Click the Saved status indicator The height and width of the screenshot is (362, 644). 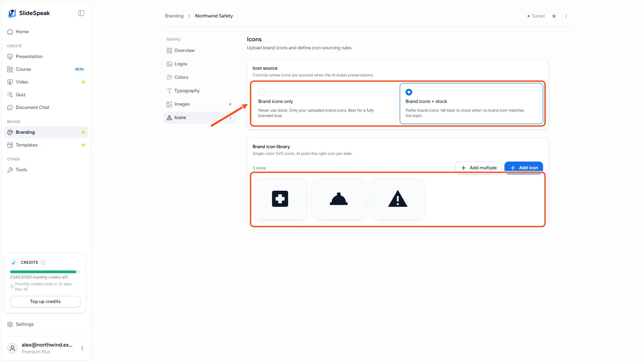pyautogui.click(x=536, y=16)
